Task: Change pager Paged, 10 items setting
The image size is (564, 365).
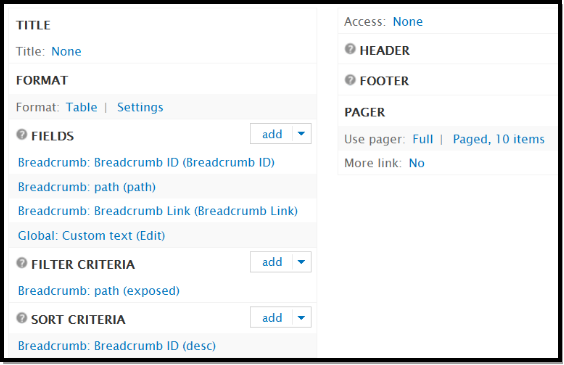Action: (499, 139)
